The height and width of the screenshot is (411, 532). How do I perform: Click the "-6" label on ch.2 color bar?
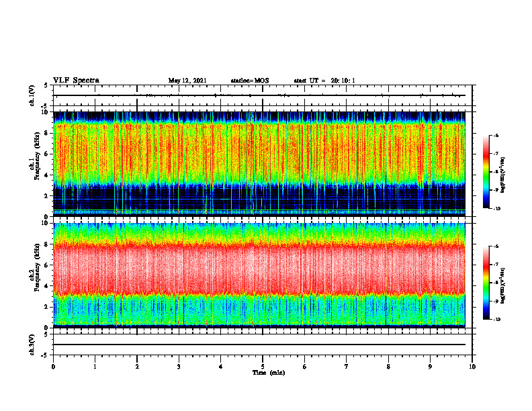point(496,246)
